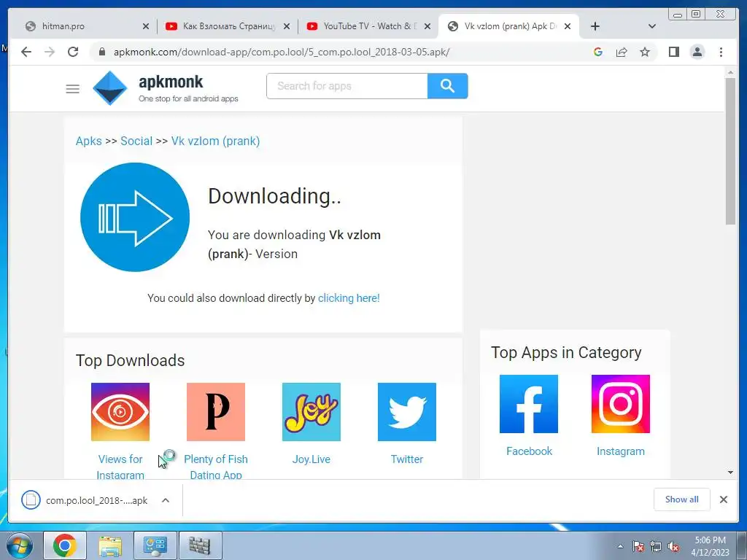Click the browser forward arrow
Screen dimensions: 747x560
click(50, 52)
